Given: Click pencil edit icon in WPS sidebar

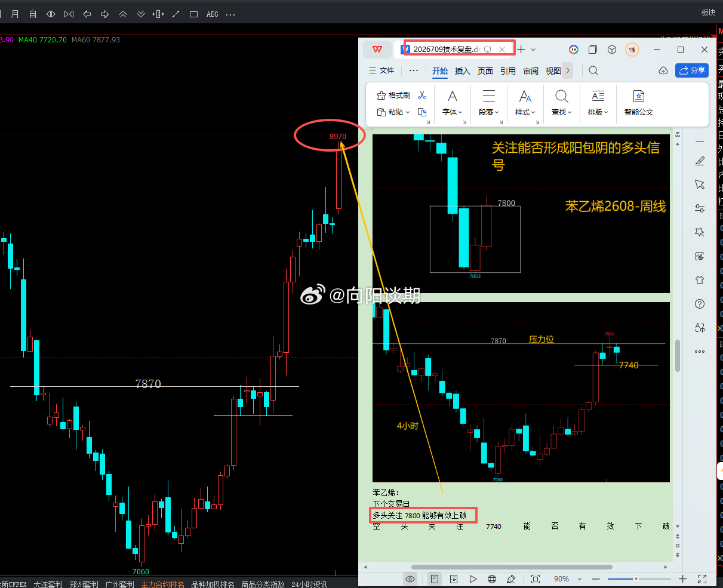Looking at the screenshot, I should (700, 161).
